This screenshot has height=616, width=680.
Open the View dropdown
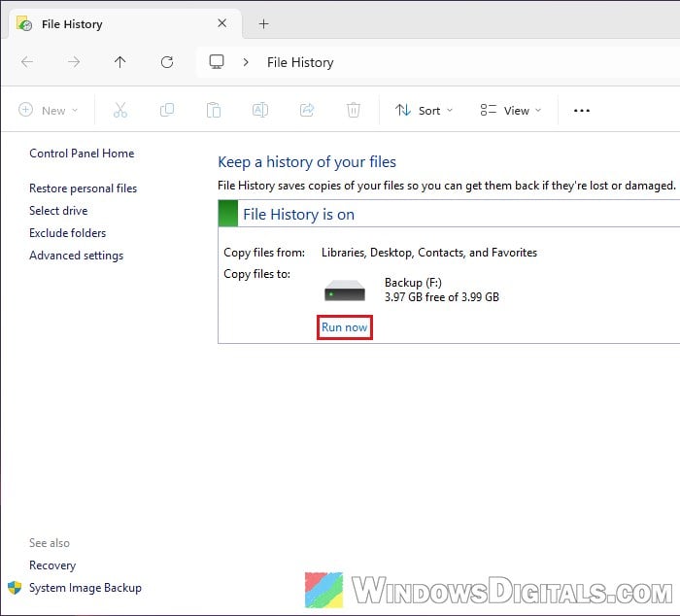pyautogui.click(x=510, y=110)
